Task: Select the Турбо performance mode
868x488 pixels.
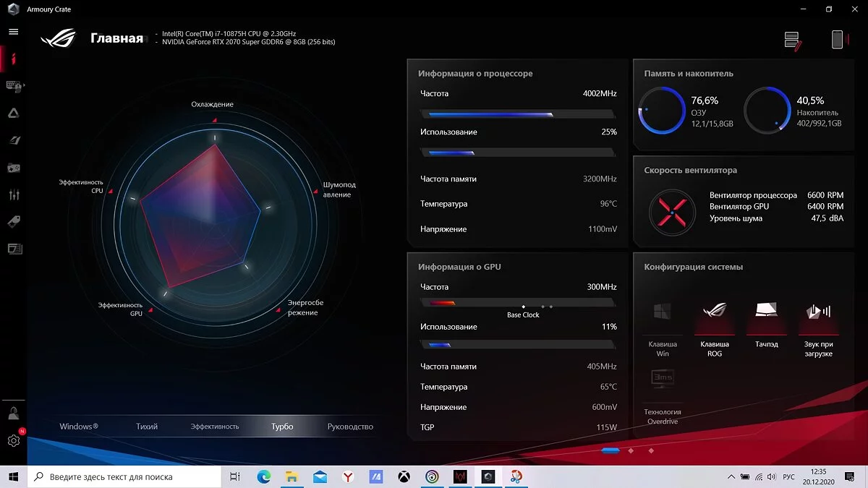Action: point(282,427)
